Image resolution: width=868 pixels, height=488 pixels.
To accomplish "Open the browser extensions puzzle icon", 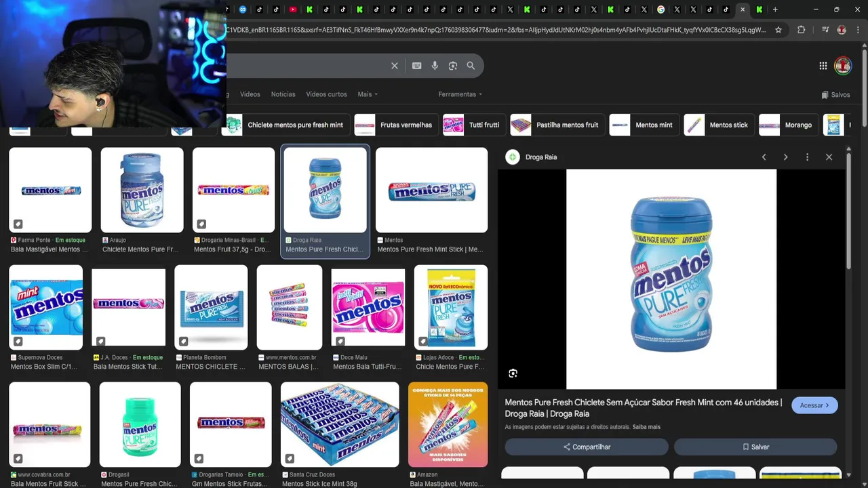I will coord(801,30).
